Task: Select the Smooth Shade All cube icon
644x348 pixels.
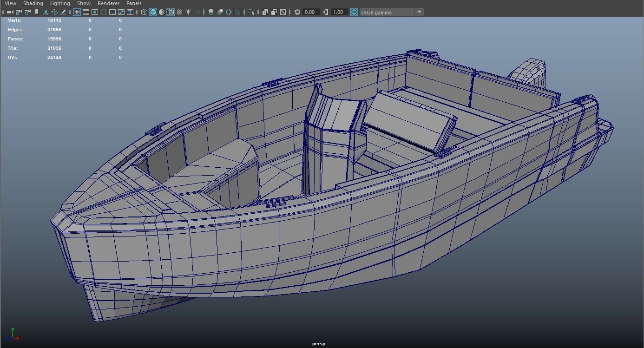Action: [x=153, y=12]
